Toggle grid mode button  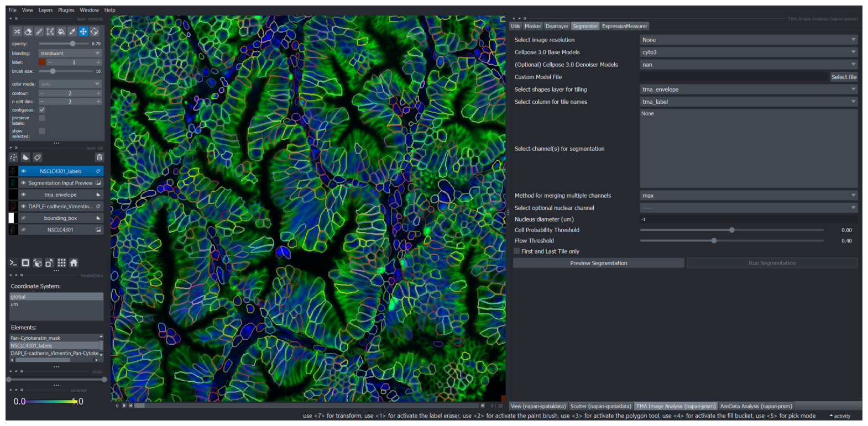coord(61,263)
